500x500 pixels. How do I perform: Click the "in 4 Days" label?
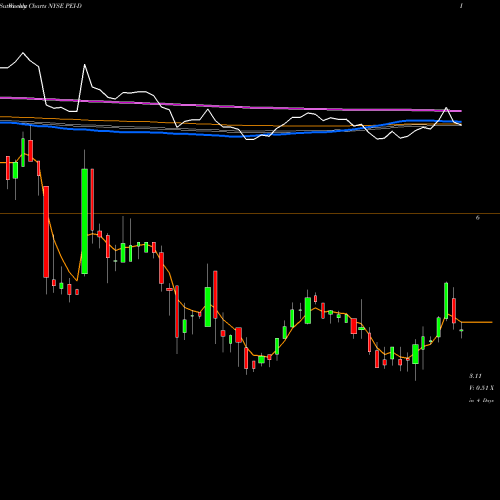[481, 400]
